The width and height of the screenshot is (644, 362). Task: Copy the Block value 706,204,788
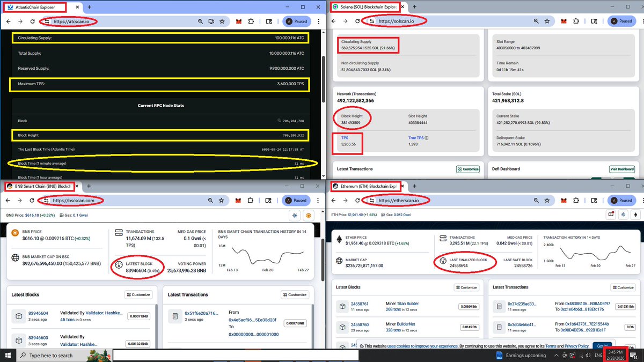[280, 121]
